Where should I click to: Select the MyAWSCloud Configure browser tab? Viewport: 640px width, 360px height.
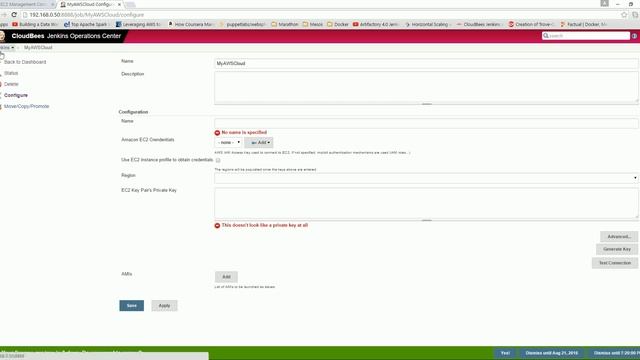(x=89, y=4)
